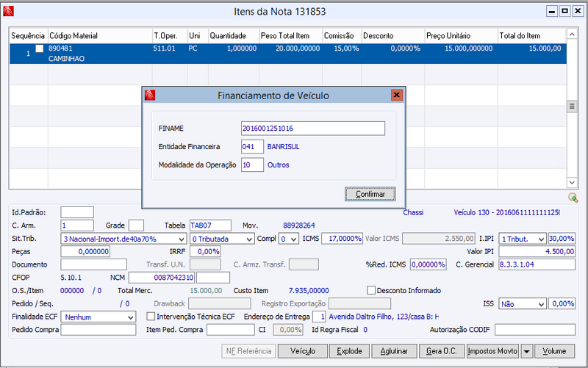Check Intervenção Técnica ECF option
The image size is (588, 368).
[x=151, y=317]
